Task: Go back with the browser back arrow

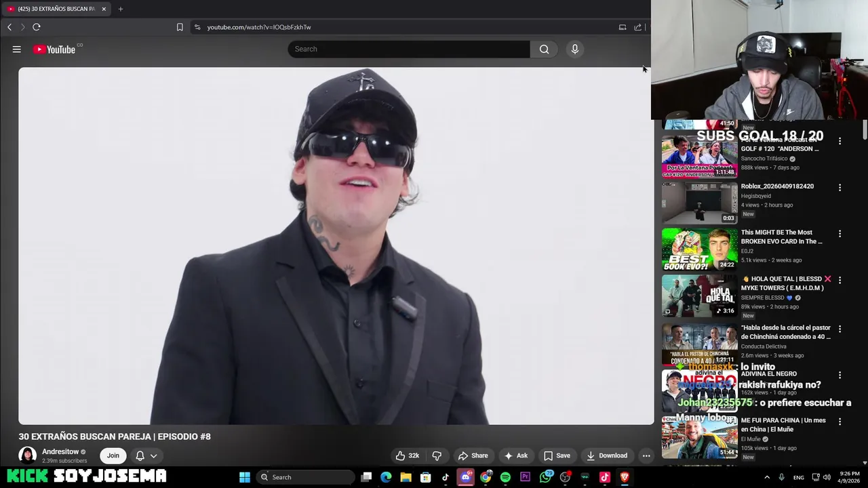Action: tap(9, 27)
